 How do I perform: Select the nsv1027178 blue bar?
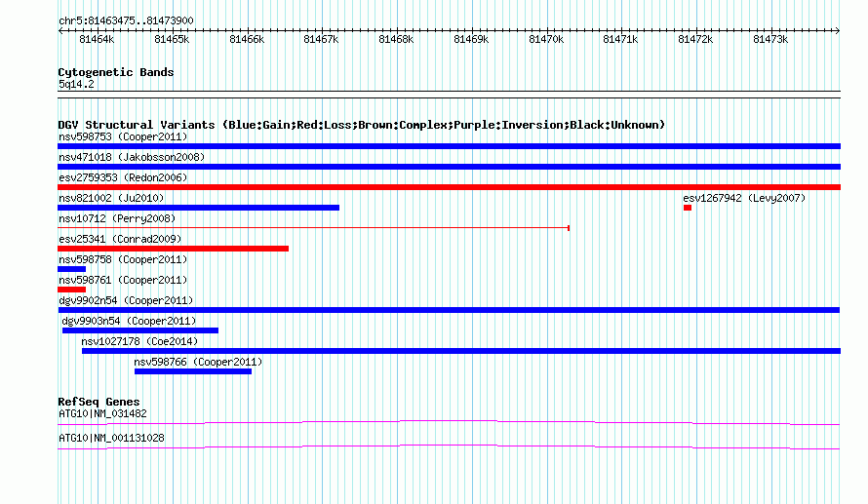click(461, 351)
